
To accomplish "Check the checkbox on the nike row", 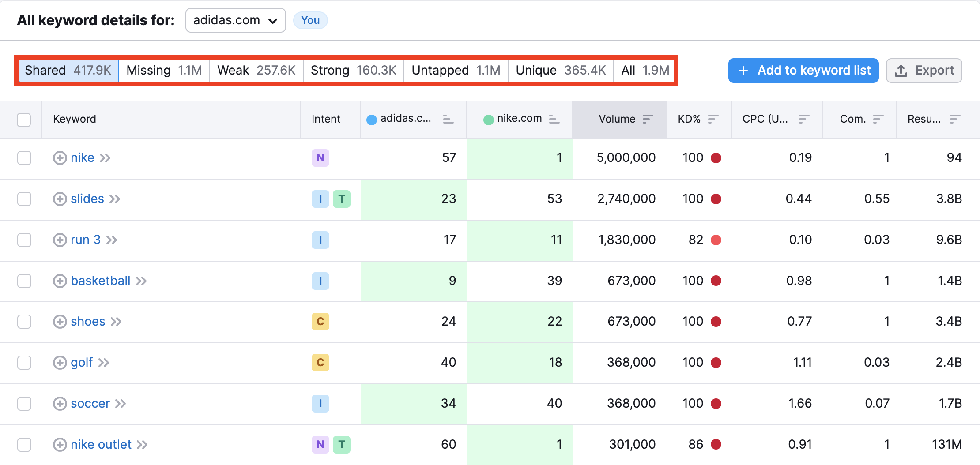I will [24, 157].
